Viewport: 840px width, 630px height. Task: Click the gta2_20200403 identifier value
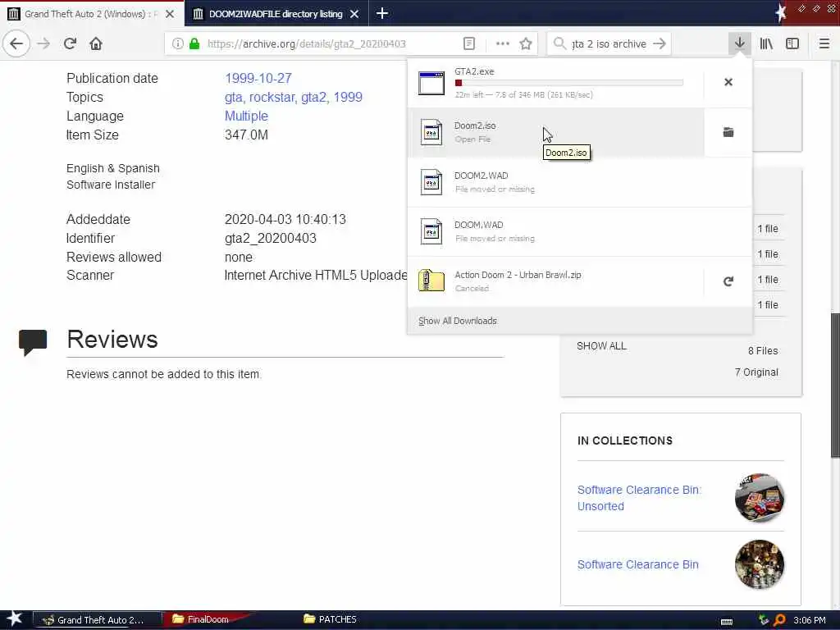tap(271, 239)
